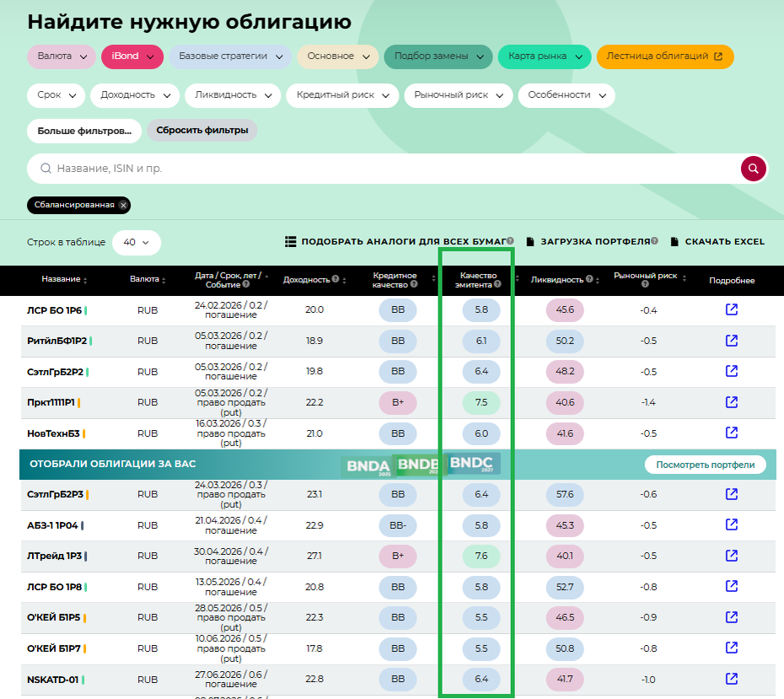Open the iBond filter menu
Image resolution: width=784 pixels, height=699 pixels.
tap(132, 56)
